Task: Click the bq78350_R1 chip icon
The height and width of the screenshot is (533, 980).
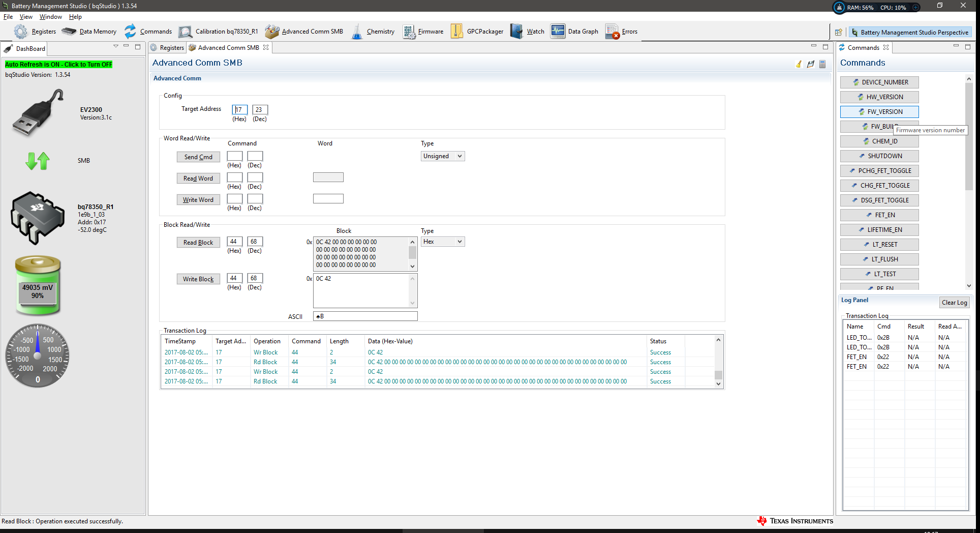Action: point(37,218)
